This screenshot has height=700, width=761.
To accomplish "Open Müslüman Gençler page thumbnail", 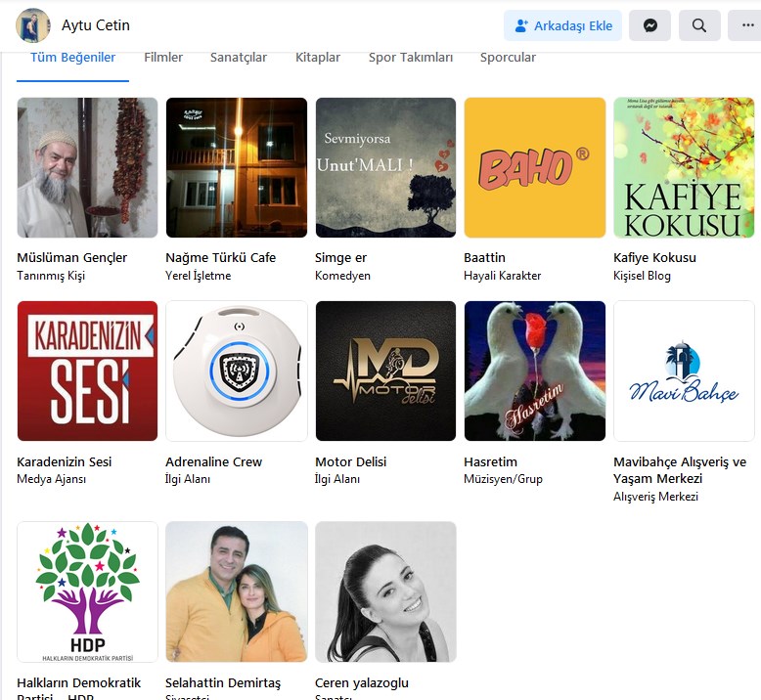I will (87, 167).
